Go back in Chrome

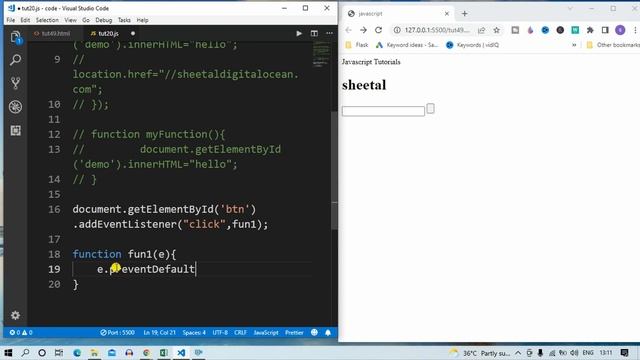coord(348,30)
